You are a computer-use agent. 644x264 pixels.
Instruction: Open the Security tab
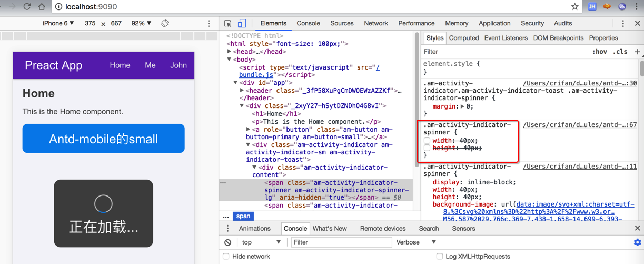pos(532,23)
